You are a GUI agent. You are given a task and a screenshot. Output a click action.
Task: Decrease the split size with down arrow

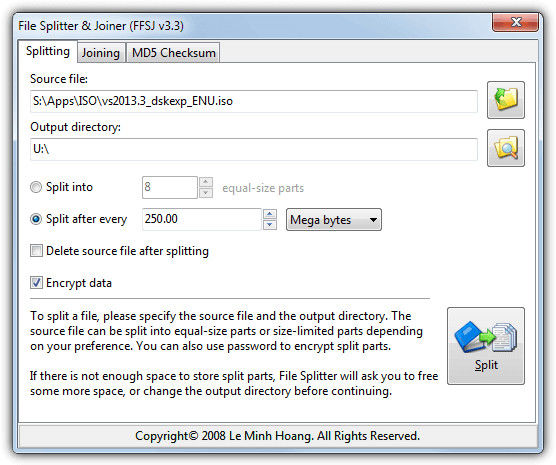coord(270,225)
